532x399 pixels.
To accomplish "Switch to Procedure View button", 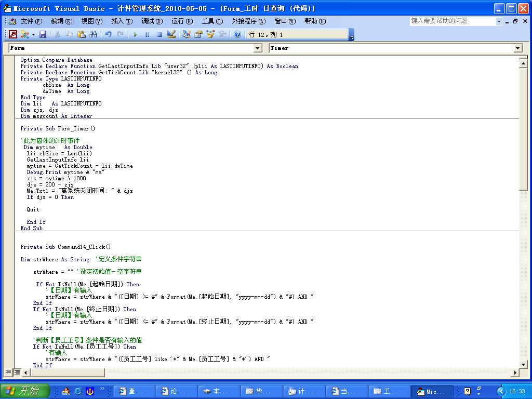I will [x=8, y=372].
